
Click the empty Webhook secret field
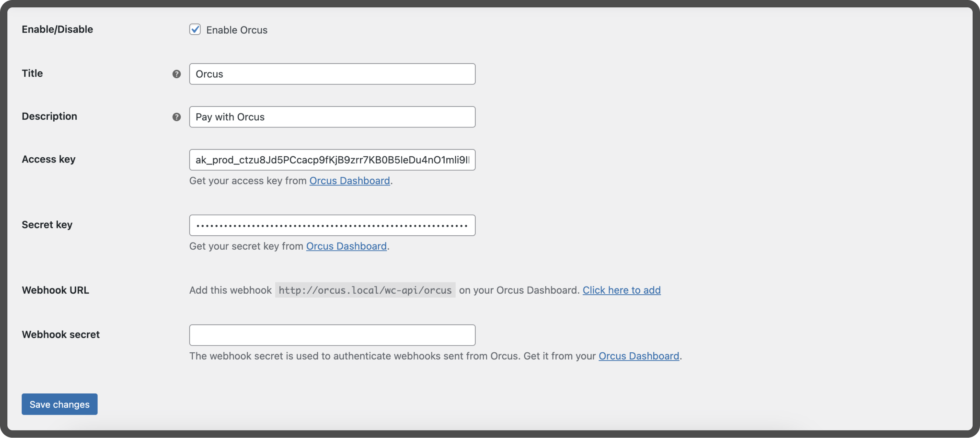(x=332, y=335)
